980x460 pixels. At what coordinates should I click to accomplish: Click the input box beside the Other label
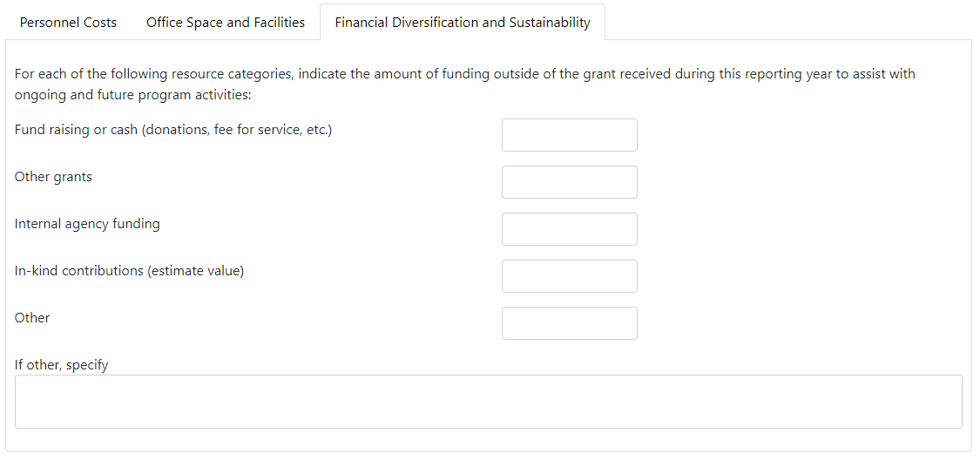click(569, 323)
